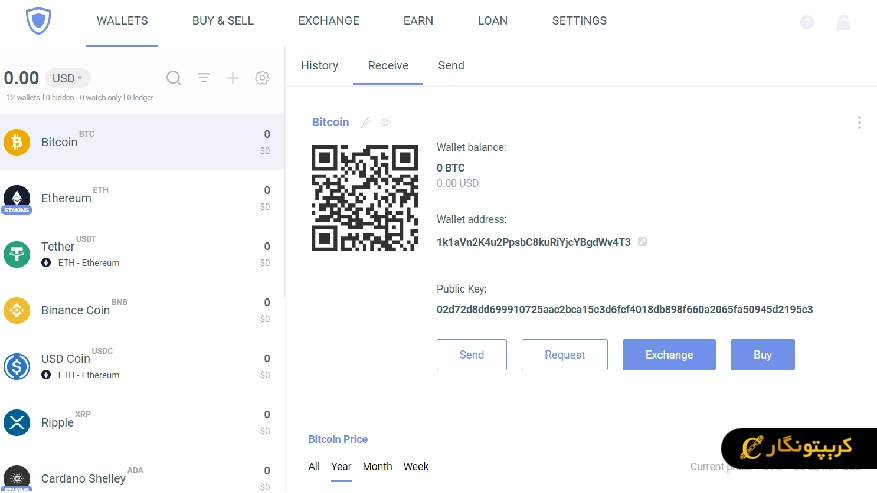Click the Ripple coin icon
The image size is (877, 493).
pos(17,422)
